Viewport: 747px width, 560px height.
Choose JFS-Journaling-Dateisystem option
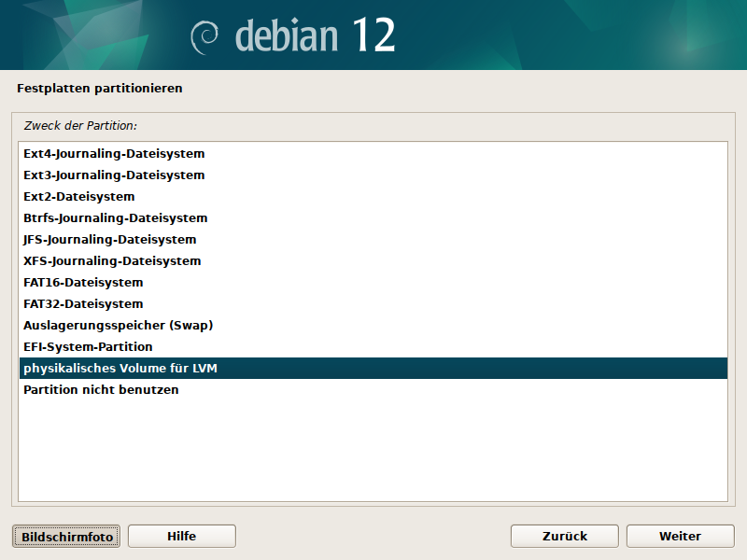click(110, 239)
